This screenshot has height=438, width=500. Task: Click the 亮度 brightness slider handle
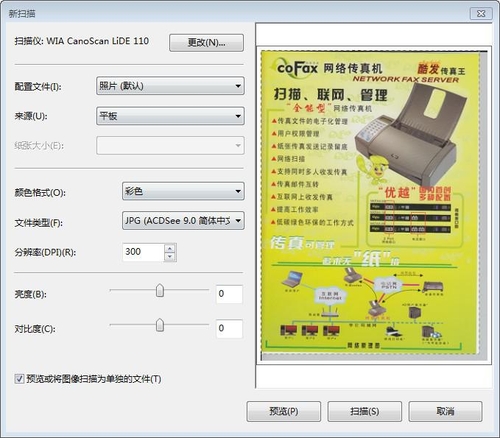[x=160, y=290]
